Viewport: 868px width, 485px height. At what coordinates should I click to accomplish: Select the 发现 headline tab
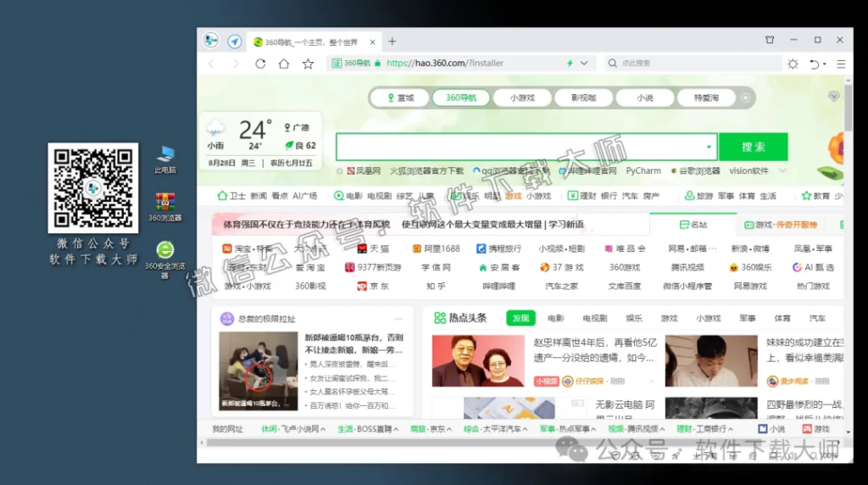click(x=520, y=318)
